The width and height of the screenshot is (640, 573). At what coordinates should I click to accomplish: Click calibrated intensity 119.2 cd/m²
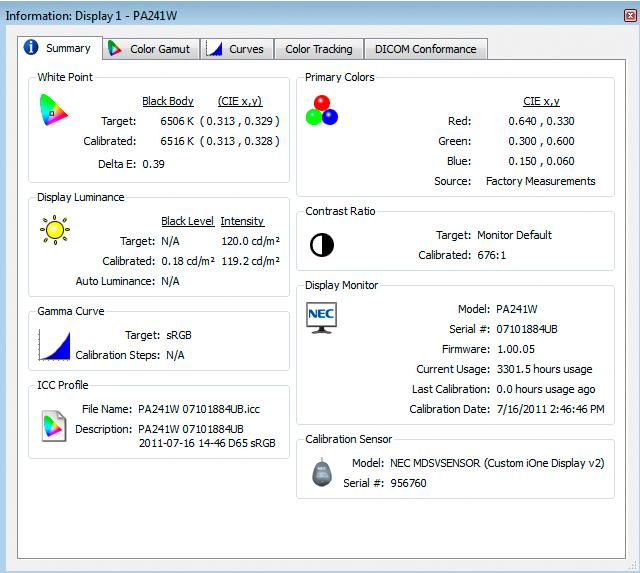[x=251, y=261]
